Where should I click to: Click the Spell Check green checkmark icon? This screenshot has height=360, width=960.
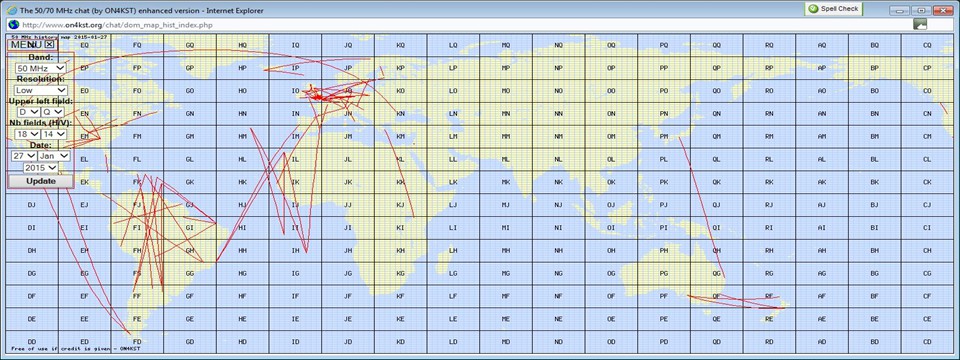[812, 9]
